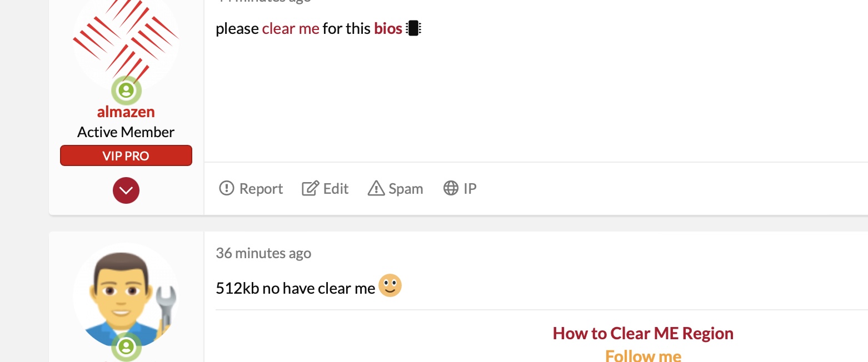Open almazen's profile via username
The image size is (868, 362).
click(x=126, y=112)
